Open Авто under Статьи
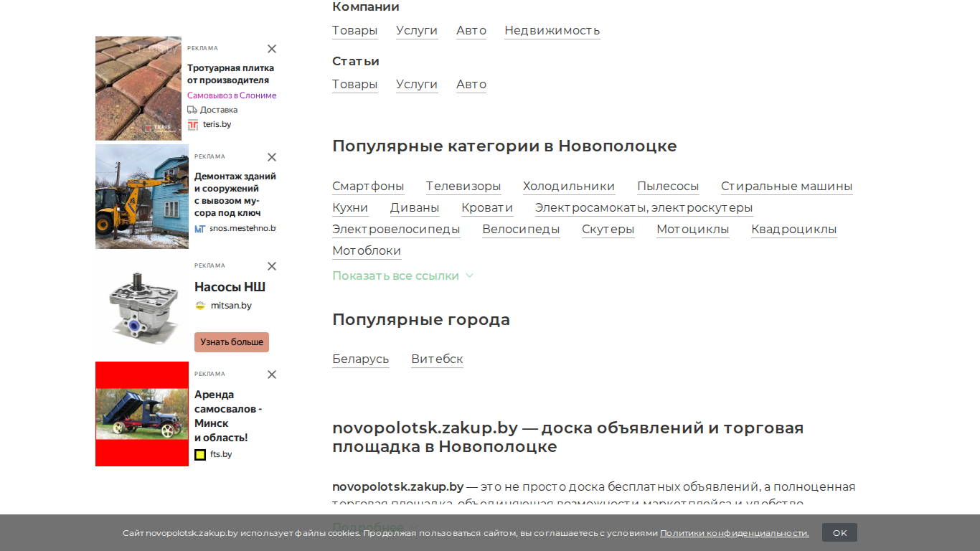This screenshot has width=980, height=551. click(x=471, y=85)
